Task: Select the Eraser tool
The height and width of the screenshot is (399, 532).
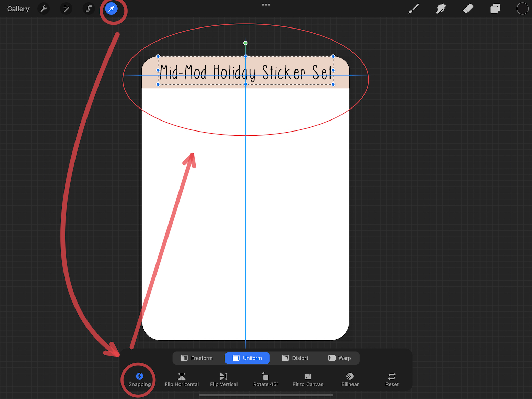Action: tap(468, 9)
